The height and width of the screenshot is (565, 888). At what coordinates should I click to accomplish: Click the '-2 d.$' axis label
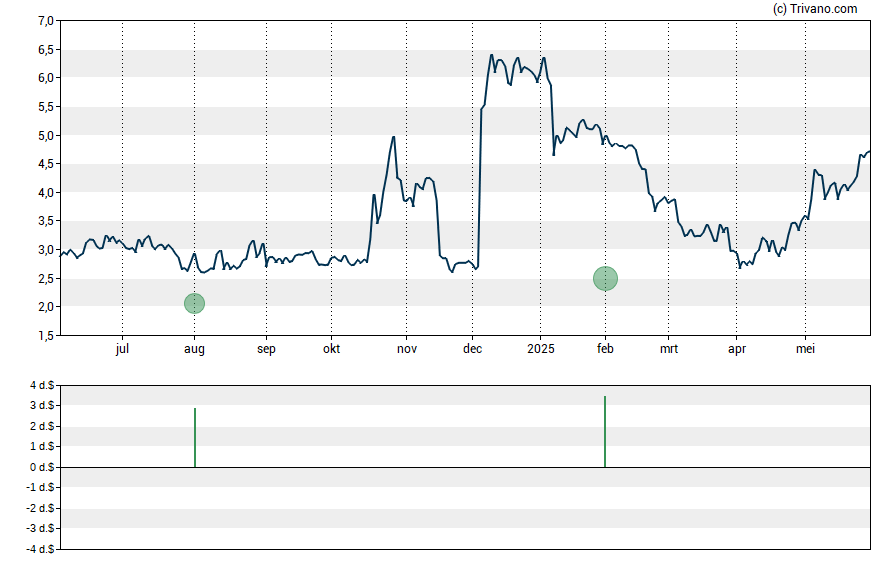pyautogui.click(x=40, y=508)
